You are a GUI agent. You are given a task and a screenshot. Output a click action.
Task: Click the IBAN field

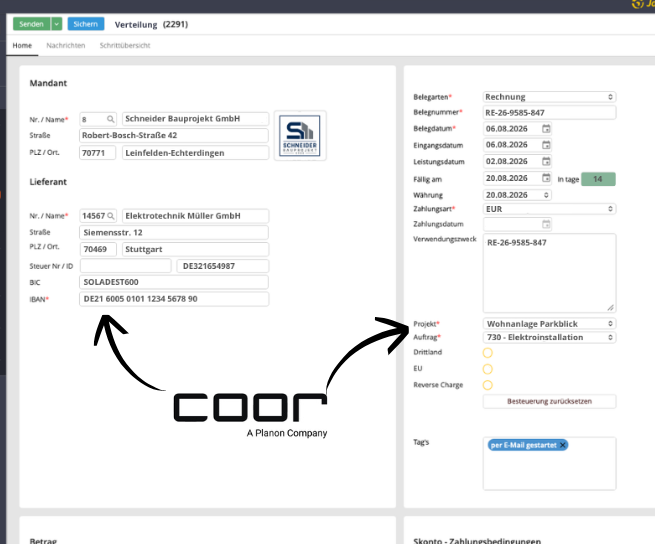point(174,299)
